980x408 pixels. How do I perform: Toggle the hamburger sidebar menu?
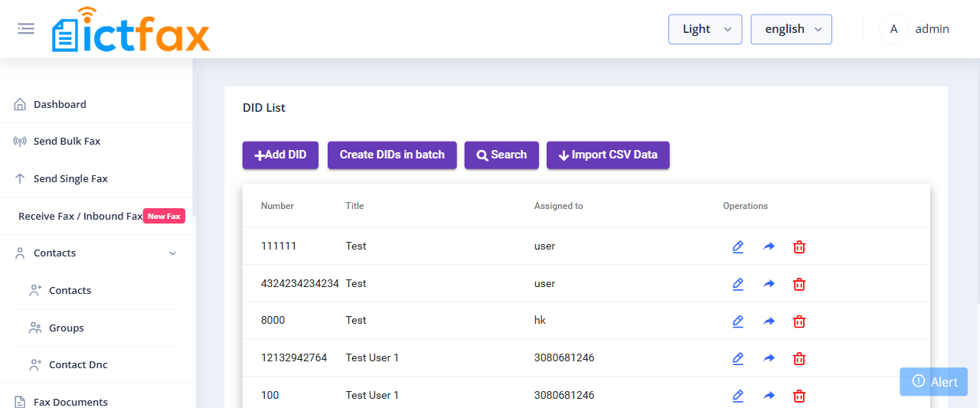pos(26,28)
